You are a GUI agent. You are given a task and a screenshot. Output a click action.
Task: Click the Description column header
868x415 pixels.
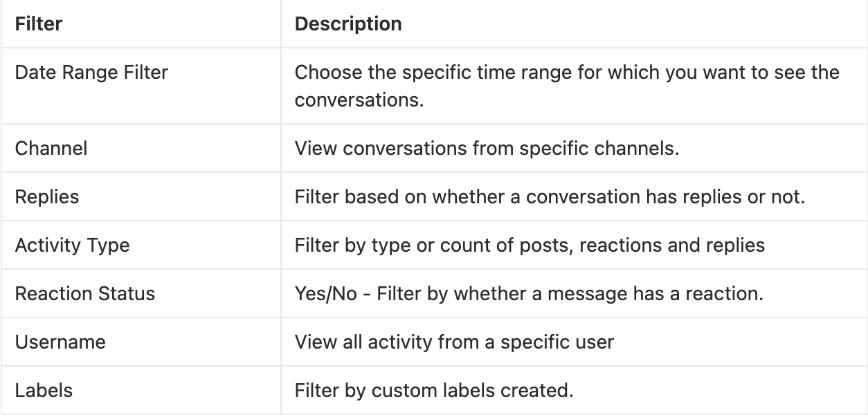(348, 24)
